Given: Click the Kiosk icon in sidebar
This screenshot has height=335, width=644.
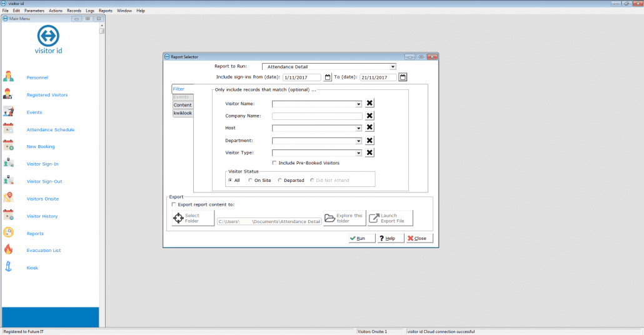Looking at the screenshot, I should [x=9, y=267].
